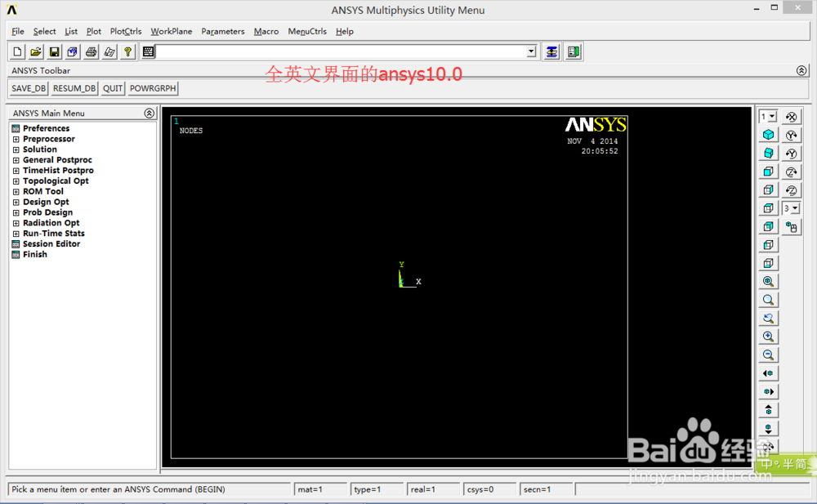The height and width of the screenshot is (504, 817).
Task: Open the File menu
Action: point(17,31)
